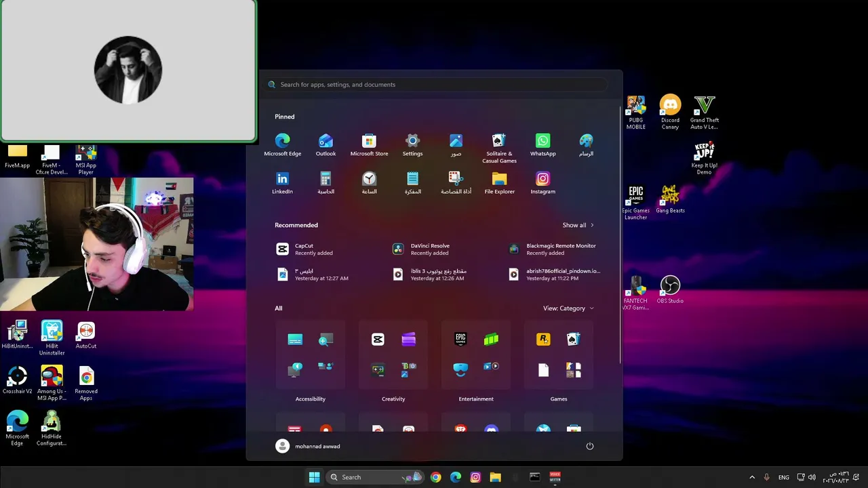This screenshot has width=868, height=488.
Task: Click the taskbar Search box
Action: [x=374, y=477]
